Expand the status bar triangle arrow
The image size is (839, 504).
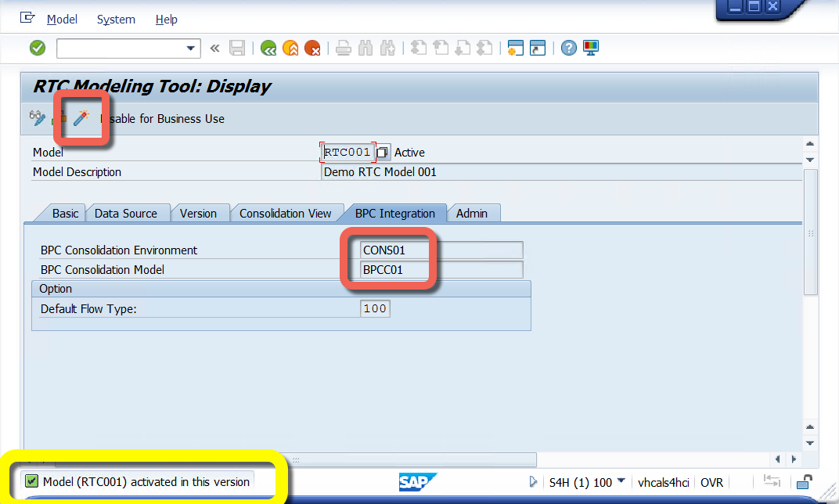pos(533,482)
